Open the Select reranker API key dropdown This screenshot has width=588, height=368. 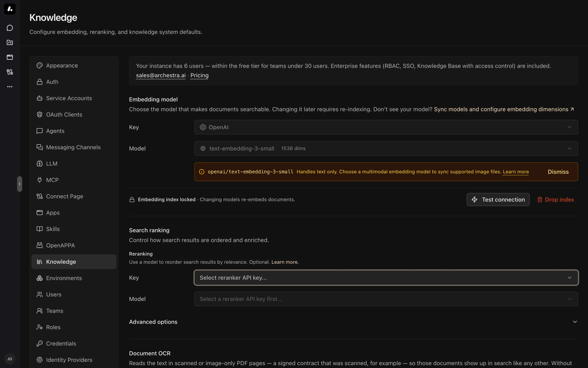[386, 278]
